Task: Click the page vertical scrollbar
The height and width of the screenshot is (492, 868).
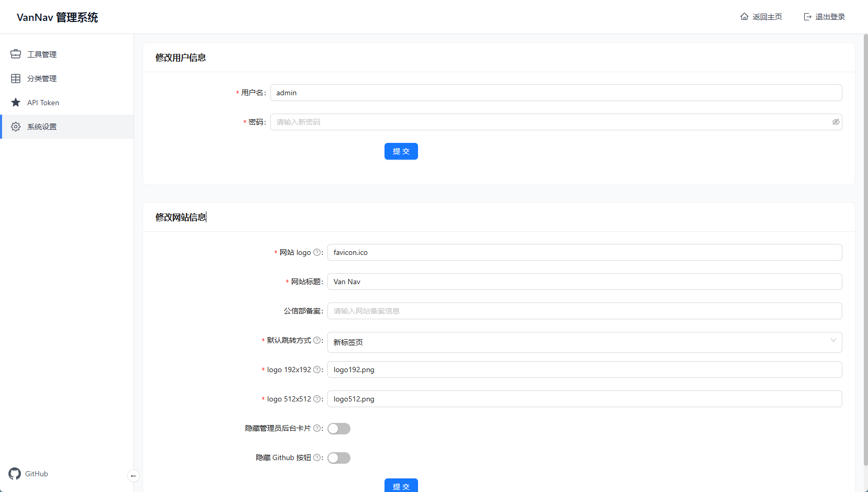Action: (x=865, y=250)
